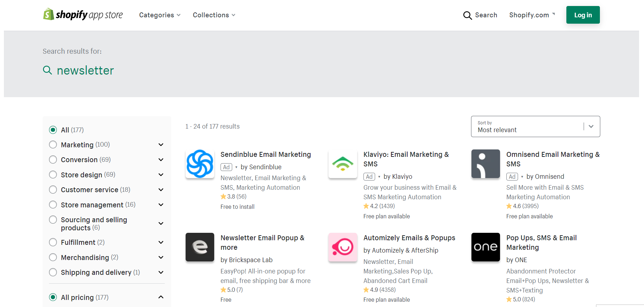Open the Shopify app store logo
The width and height of the screenshot is (644, 307).
[83, 15]
